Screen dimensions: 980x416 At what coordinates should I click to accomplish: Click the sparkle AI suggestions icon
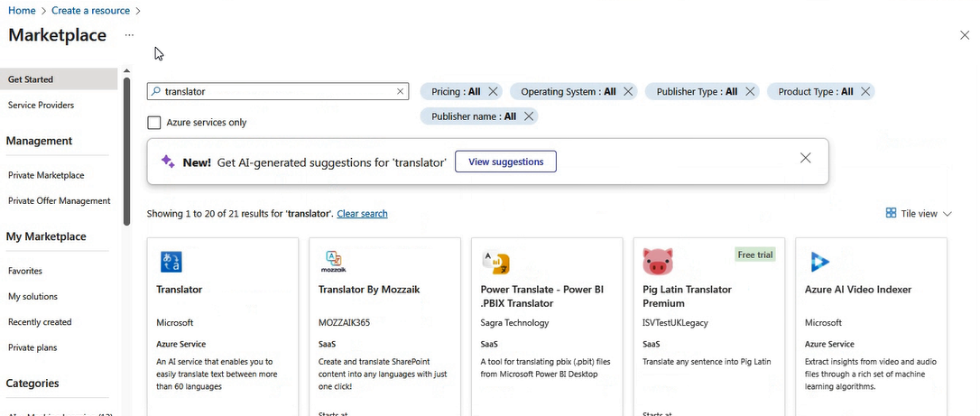[168, 162]
